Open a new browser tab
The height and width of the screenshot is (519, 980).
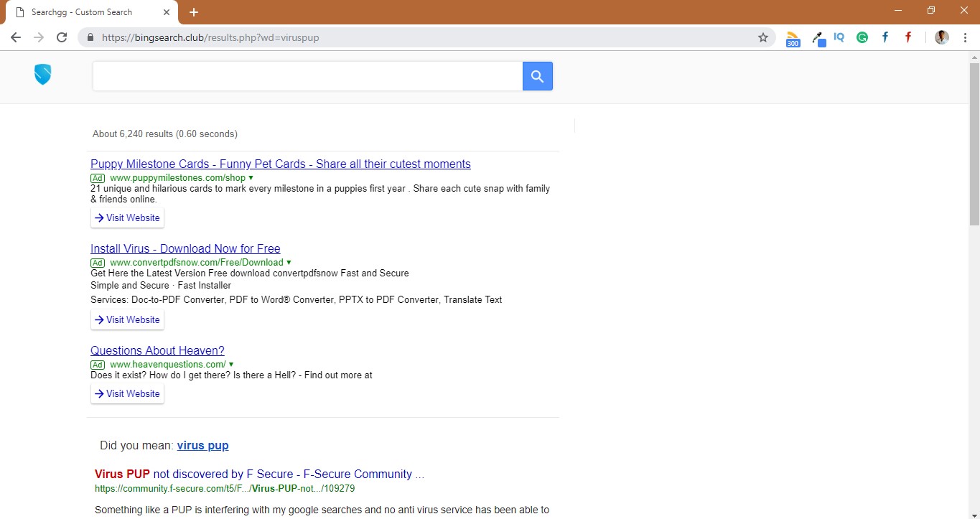193,11
